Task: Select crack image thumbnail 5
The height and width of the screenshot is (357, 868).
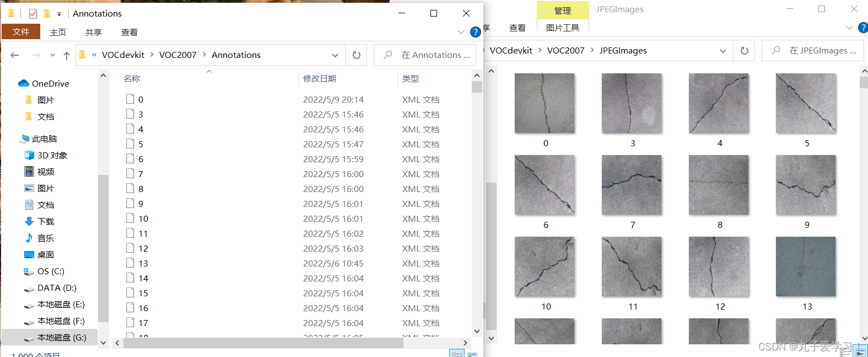Action: click(x=806, y=103)
